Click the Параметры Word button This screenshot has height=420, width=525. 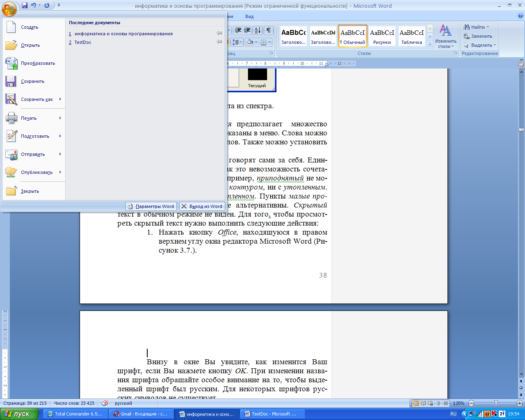(x=151, y=206)
